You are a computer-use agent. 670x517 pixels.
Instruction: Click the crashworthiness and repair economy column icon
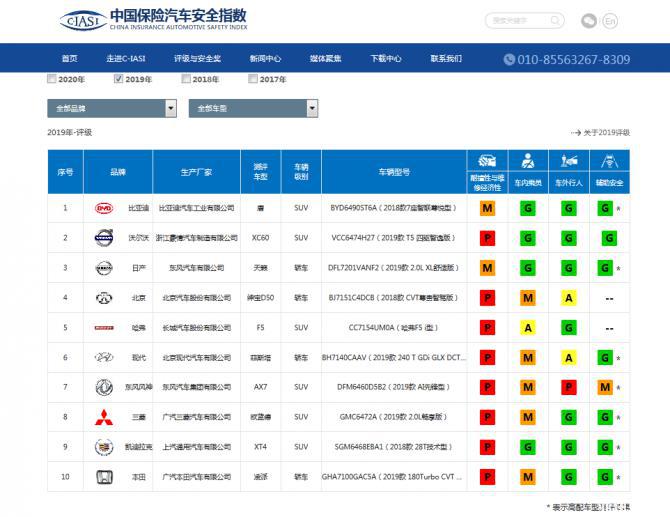tap(487, 161)
